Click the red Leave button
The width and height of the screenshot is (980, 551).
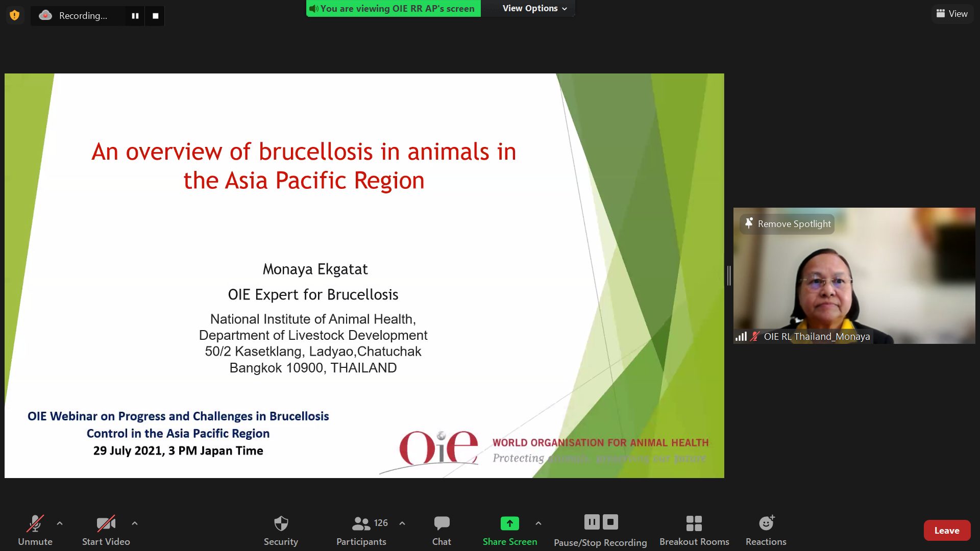coord(947,531)
